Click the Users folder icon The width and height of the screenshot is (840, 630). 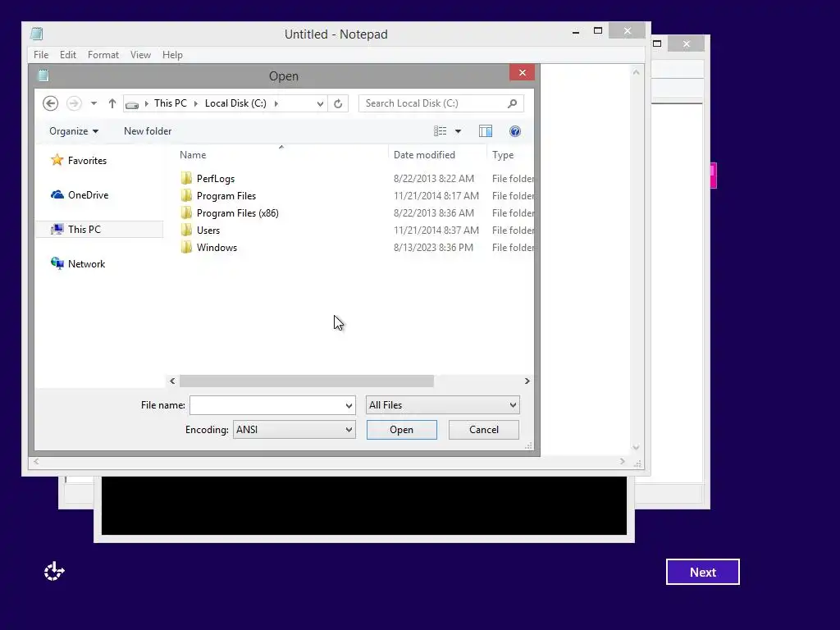[186, 230]
